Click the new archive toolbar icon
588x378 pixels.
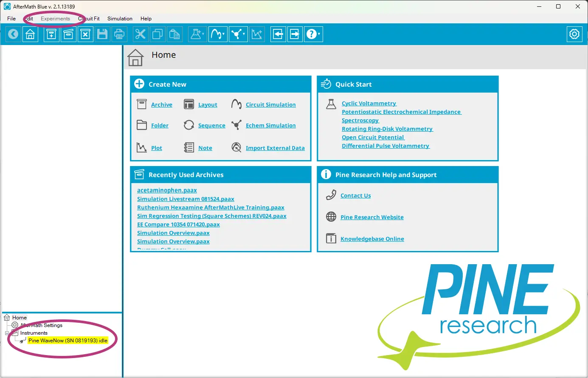51,34
